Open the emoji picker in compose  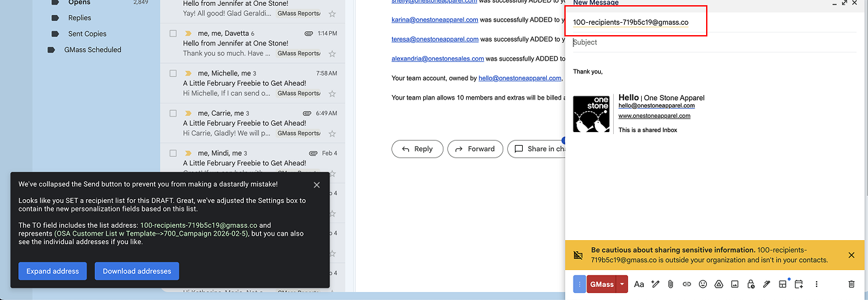tap(703, 284)
